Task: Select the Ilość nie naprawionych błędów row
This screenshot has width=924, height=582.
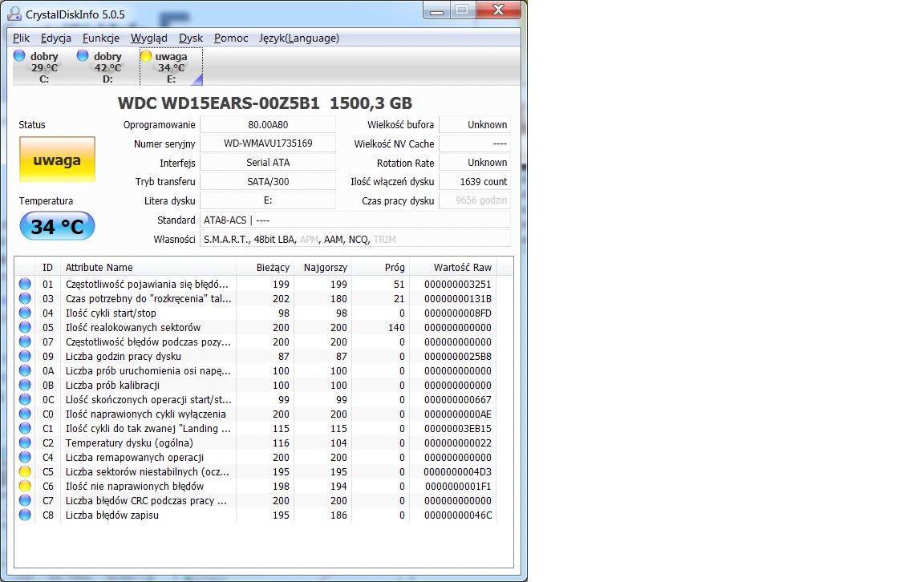Action: pyautogui.click(x=257, y=486)
